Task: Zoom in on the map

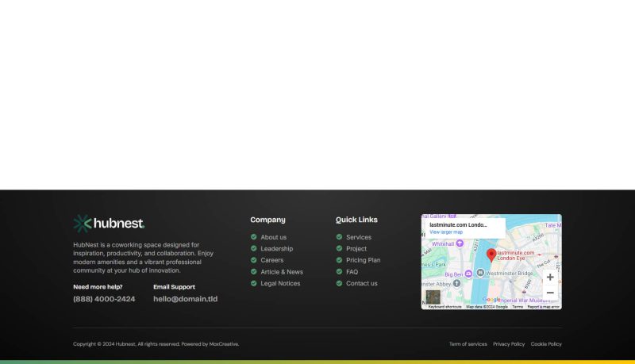Action: tap(550, 278)
